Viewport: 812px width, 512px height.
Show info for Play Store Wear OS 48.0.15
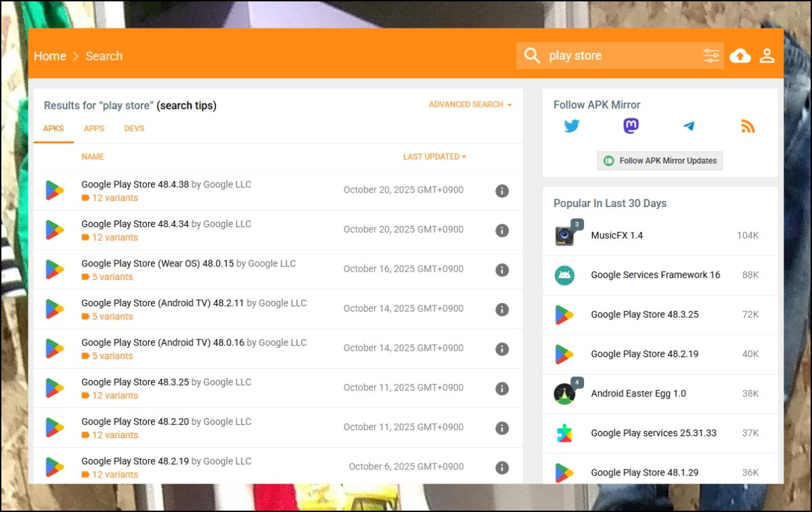(x=502, y=270)
